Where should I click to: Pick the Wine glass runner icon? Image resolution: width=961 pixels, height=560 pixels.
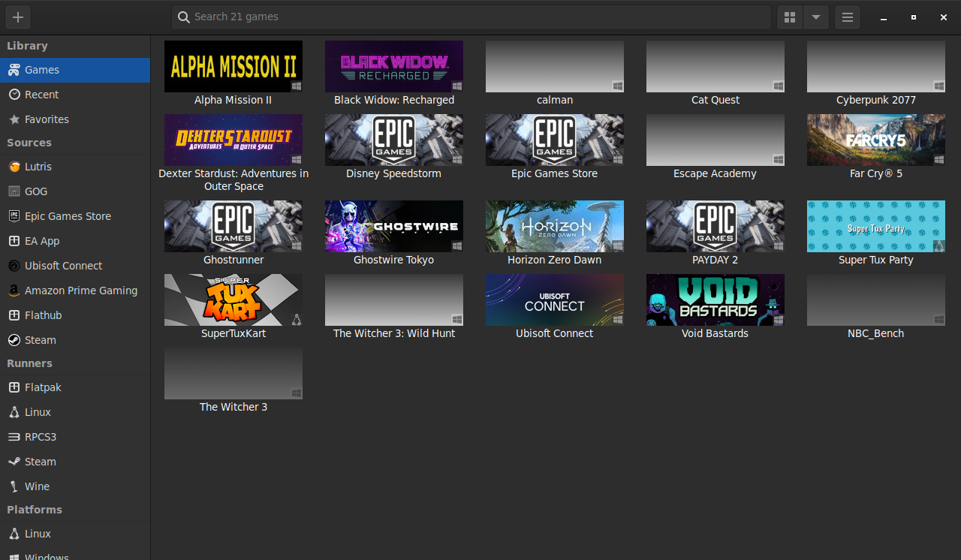(x=14, y=486)
